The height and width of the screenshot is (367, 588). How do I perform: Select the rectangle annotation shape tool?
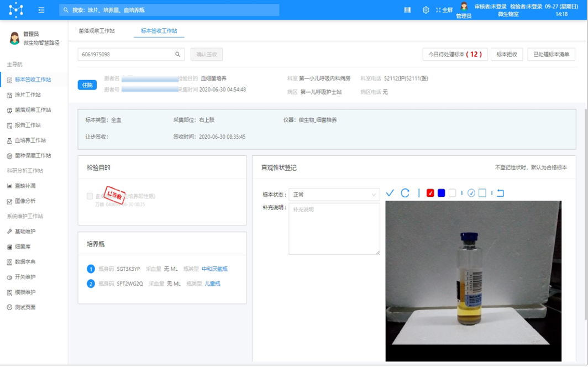[483, 192]
